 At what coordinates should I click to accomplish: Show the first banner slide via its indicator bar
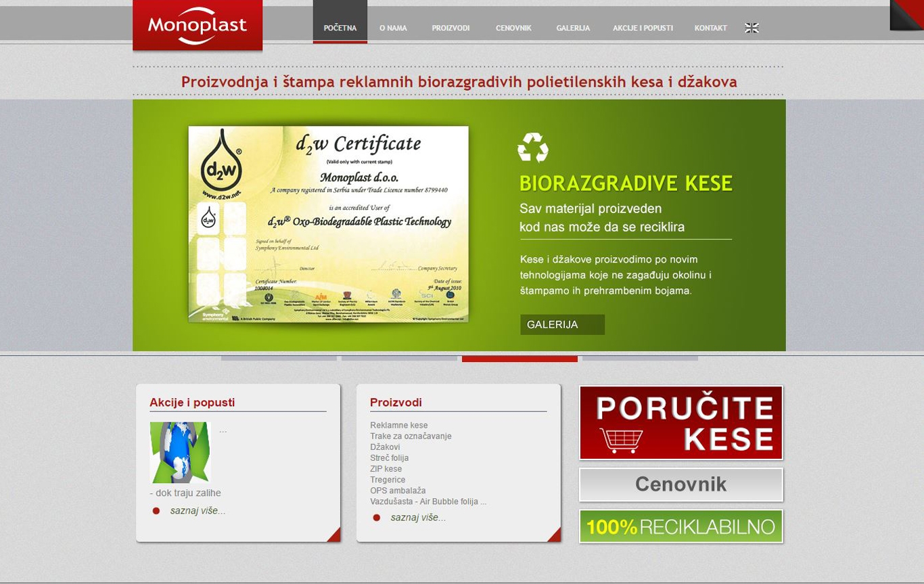click(279, 359)
